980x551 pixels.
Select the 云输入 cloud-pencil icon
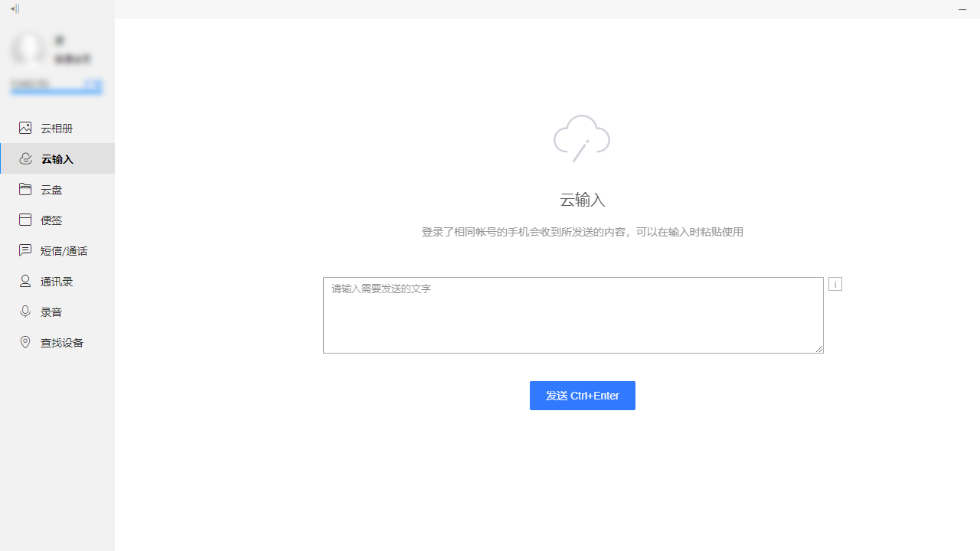(x=25, y=158)
